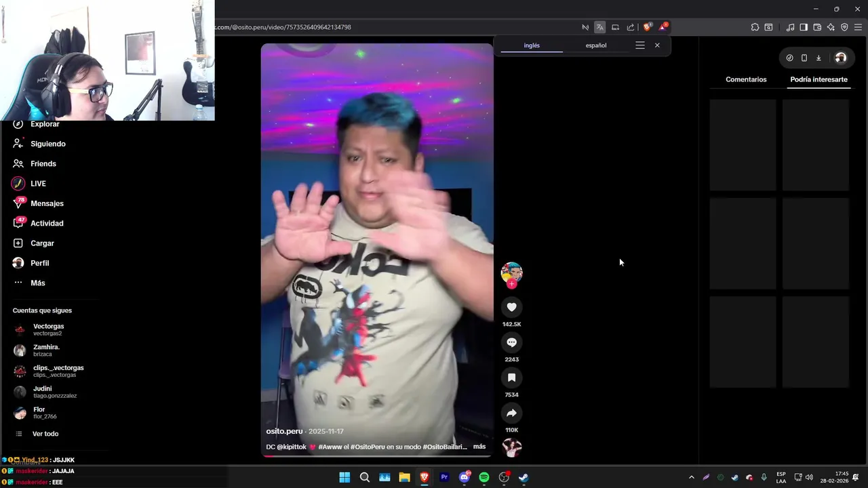Screen dimensions: 868x488
Task: Open the Brave Wallet icon
Action: pyautogui.click(x=817, y=27)
